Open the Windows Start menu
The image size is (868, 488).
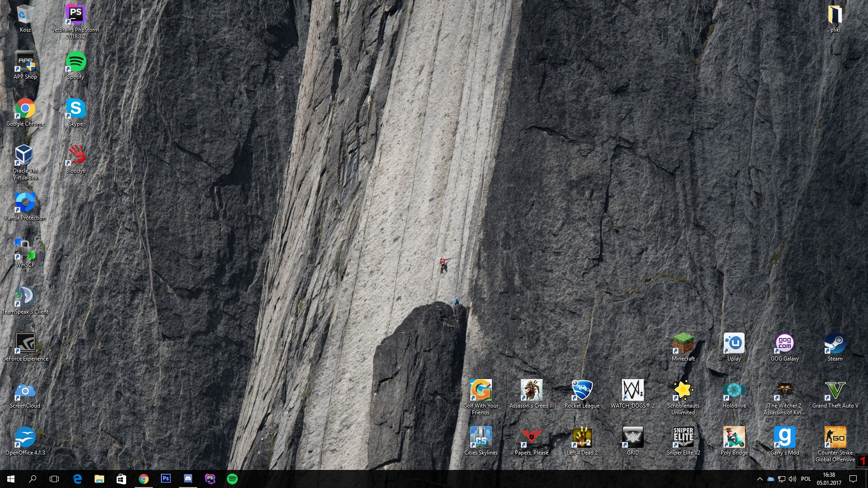11,479
